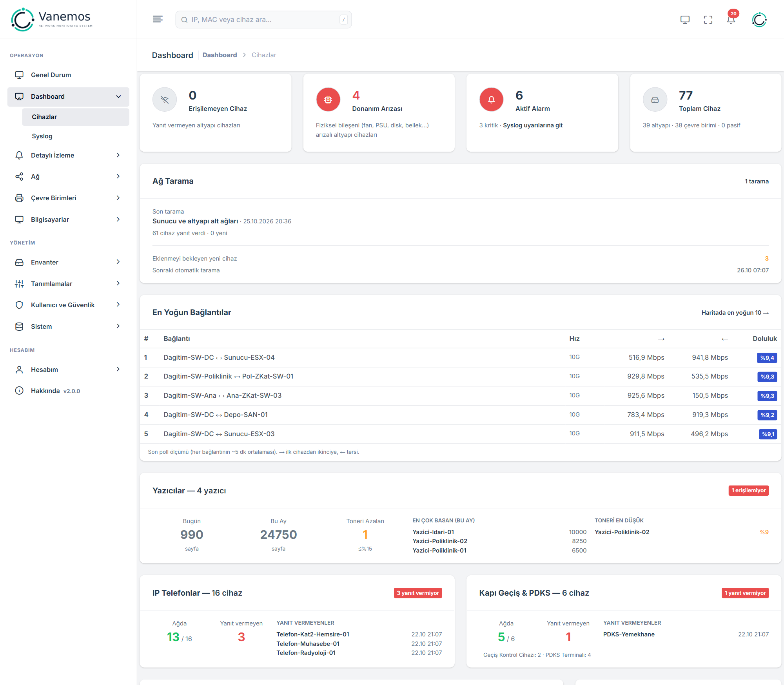Expand the Bilgisayarlar submenu chevron
Image resolution: width=784 pixels, height=685 pixels.
(x=118, y=219)
